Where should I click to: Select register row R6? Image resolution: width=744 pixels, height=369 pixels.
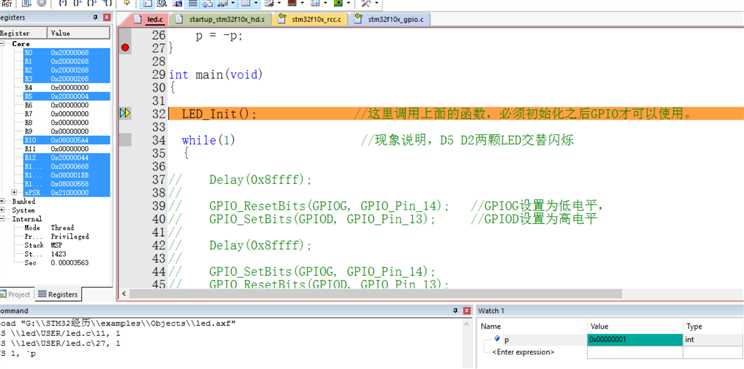pos(66,105)
